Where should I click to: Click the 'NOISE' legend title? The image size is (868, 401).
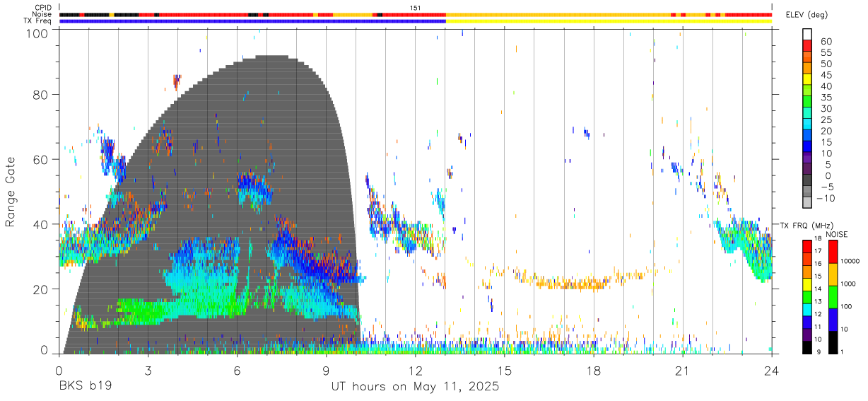point(838,234)
